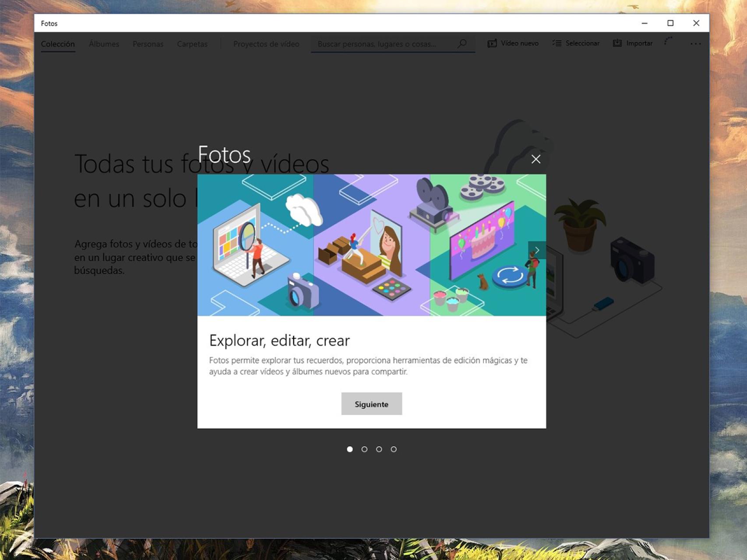Click the Siguiente button
Viewport: 747px width, 560px height.
[x=371, y=404]
